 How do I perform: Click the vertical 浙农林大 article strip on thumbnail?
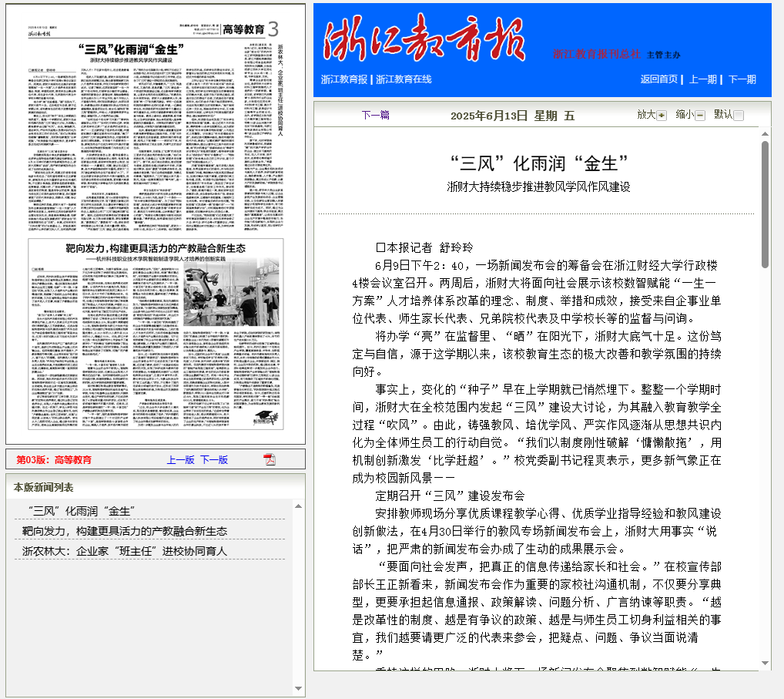[263, 138]
